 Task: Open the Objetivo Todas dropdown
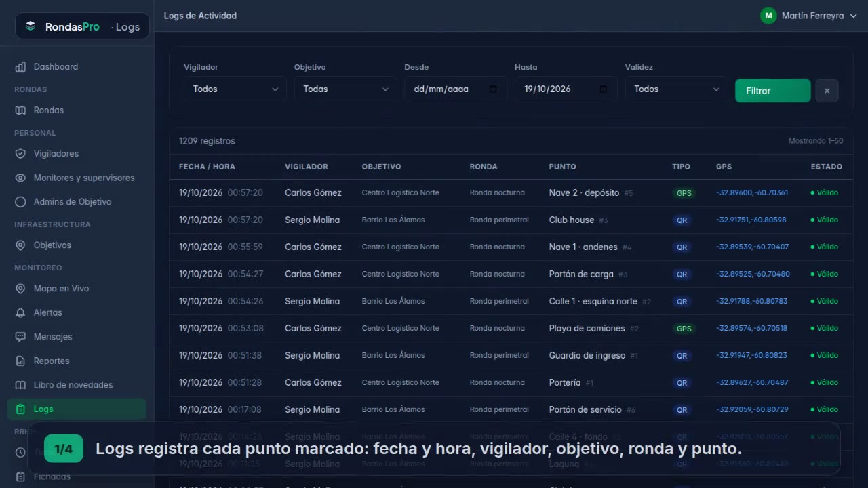coord(345,89)
